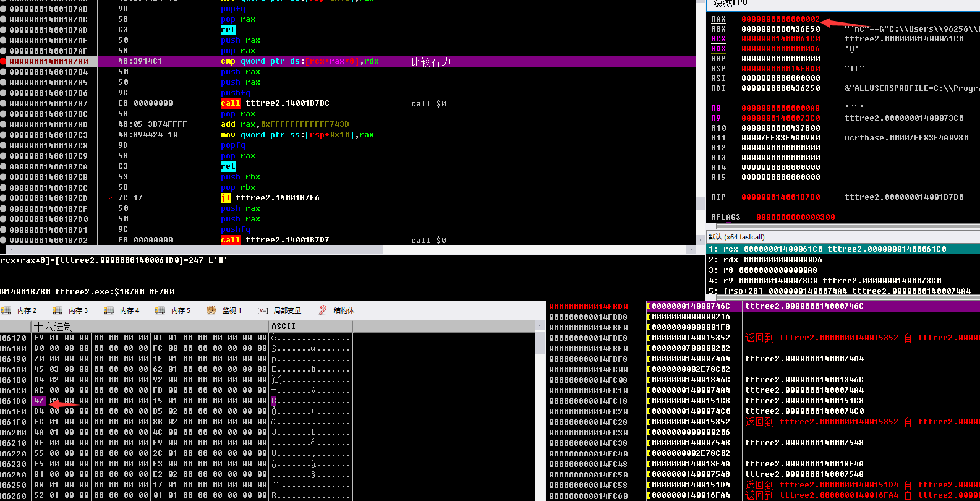Screen dimensions: 980x501
Task: Select the RFLAGS value 0000000000000300
Action: 796,217
